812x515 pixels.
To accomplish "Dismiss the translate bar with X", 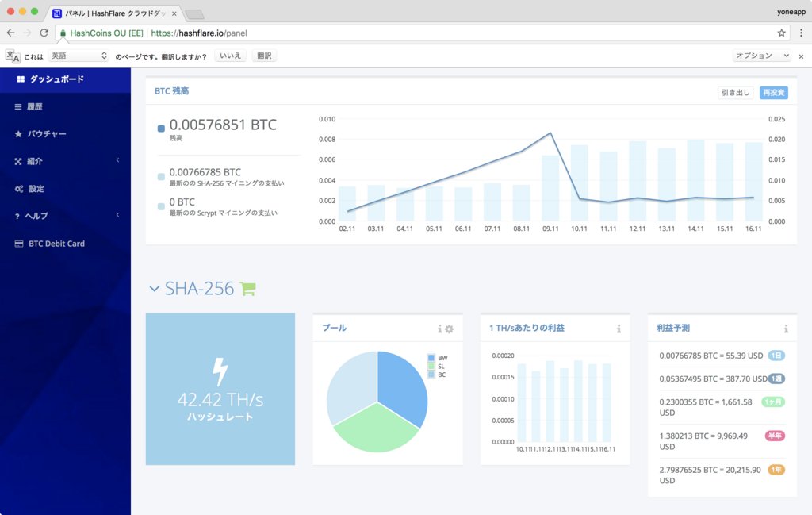I will tap(801, 56).
